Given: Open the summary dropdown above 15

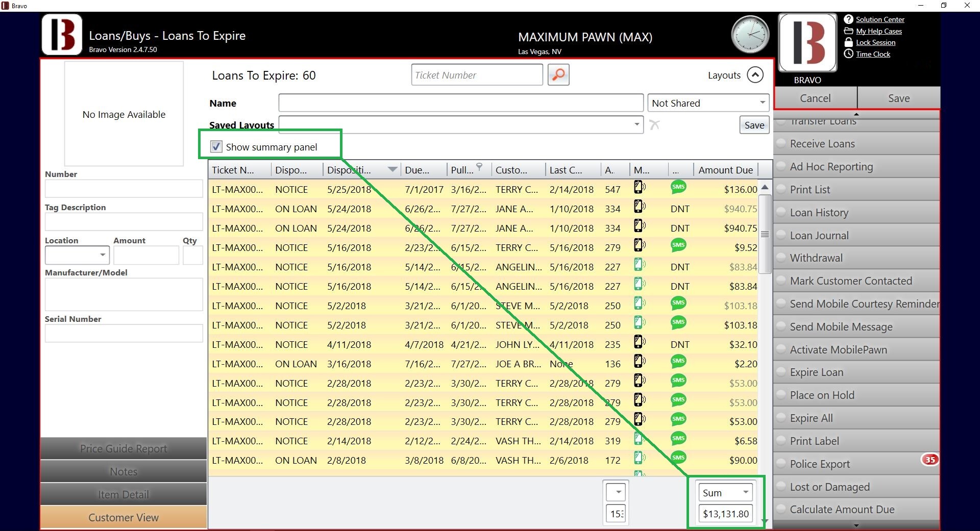Looking at the screenshot, I should click(x=616, y=492).
